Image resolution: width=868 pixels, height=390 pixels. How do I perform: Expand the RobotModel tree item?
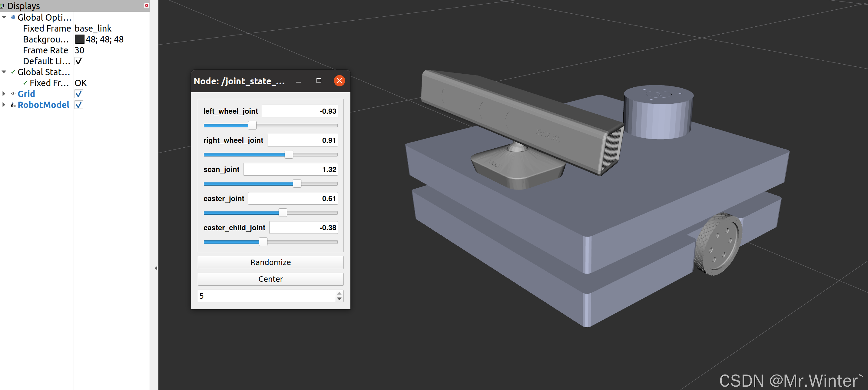click(x=5, y=105)
